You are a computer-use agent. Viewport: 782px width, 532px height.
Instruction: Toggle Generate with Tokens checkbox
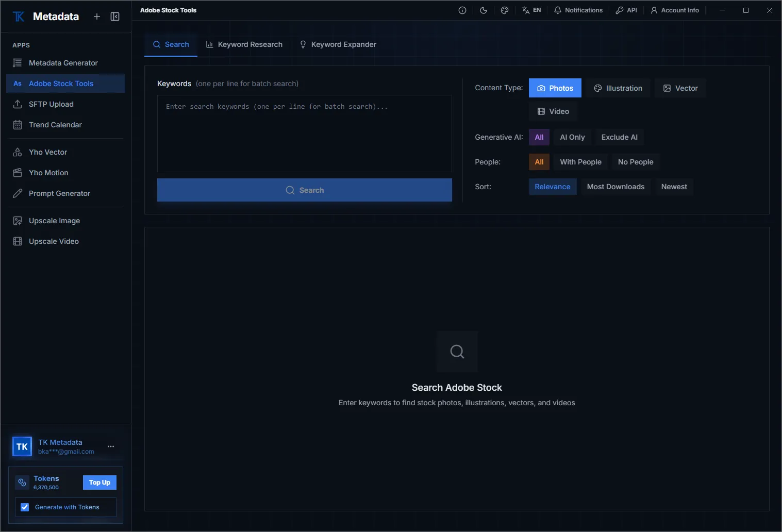25,507
